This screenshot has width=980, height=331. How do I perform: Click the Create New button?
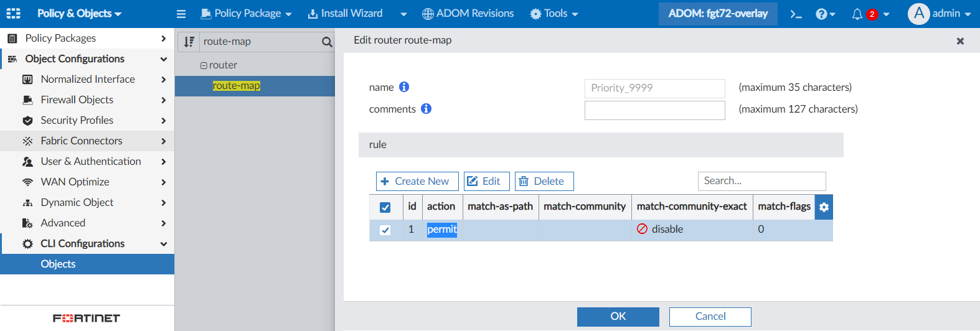click(x=417, y=181)
